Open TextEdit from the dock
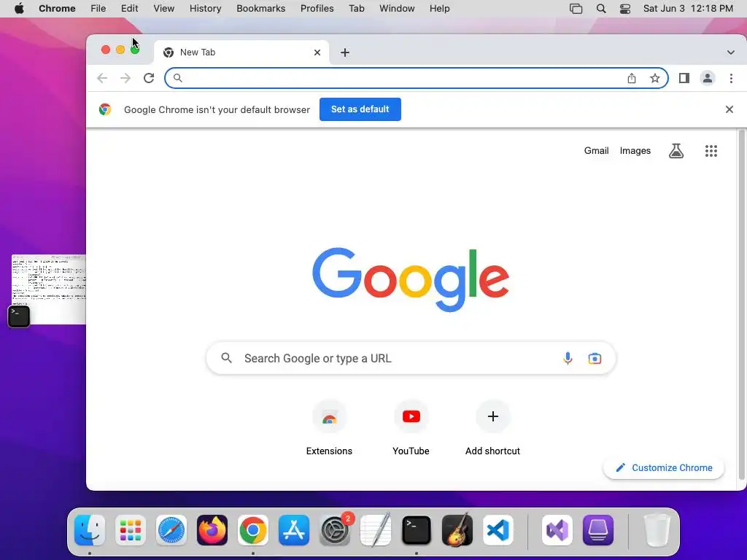Screen dimensions: 747x560 point(376,530)
